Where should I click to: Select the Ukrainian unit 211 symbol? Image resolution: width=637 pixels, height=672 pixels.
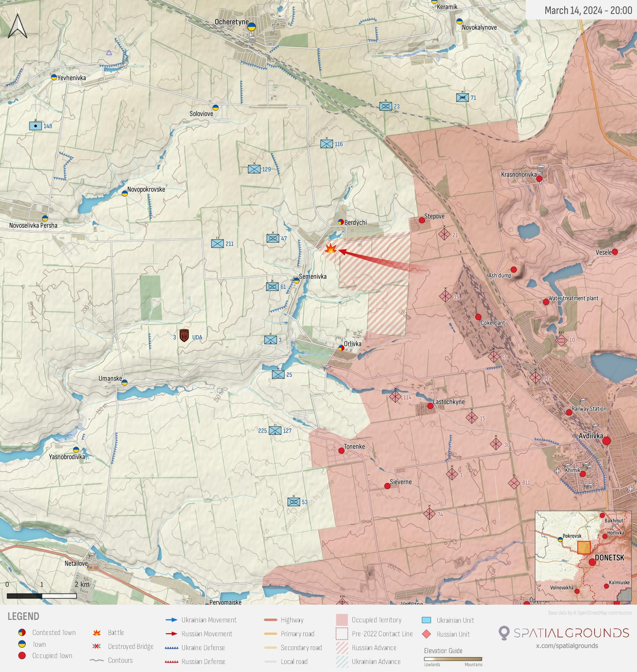pos(217,243)
